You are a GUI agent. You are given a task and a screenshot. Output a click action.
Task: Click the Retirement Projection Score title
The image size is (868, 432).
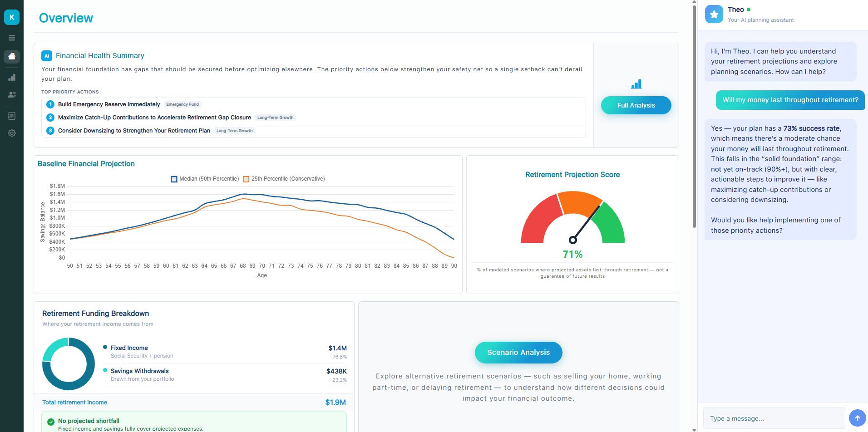(x=572, y=175)
